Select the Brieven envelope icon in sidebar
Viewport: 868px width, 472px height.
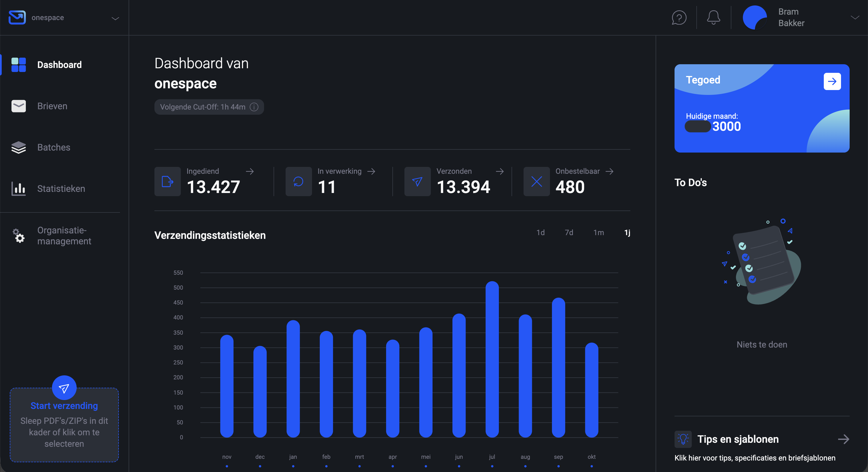(x=19, y=106)
